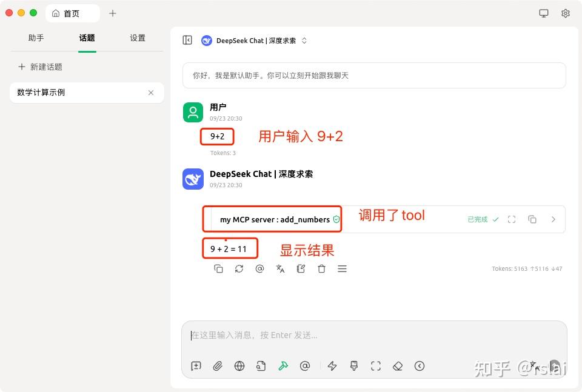Delete the assistant message with trash icon
The image size is (582, 392).
(x=321, y=268)
